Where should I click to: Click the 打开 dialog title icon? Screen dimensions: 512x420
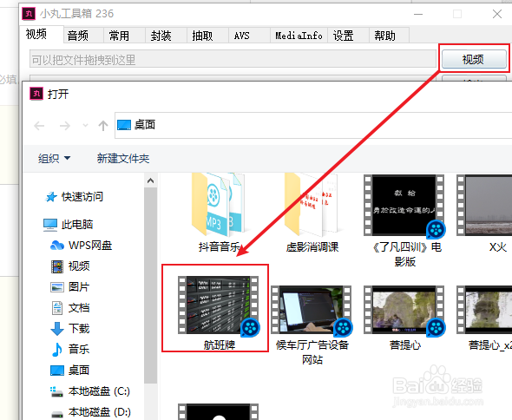point(36,94)
